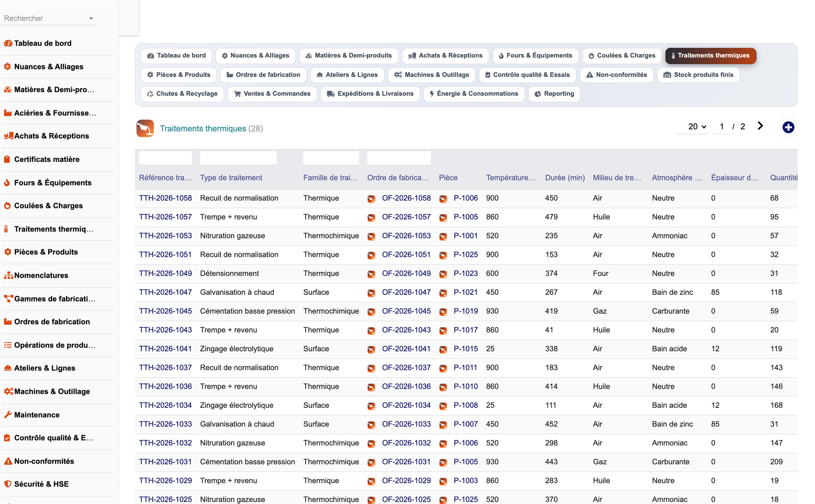Open the Ordres de fabrication tab

point(263,75)
